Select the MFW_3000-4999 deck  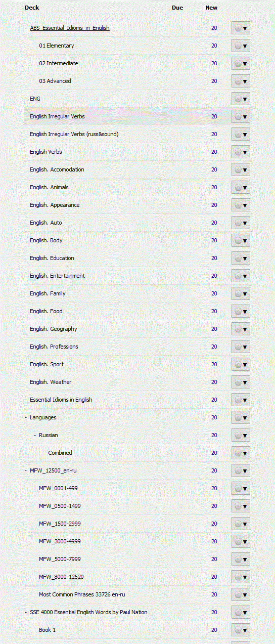60,541
